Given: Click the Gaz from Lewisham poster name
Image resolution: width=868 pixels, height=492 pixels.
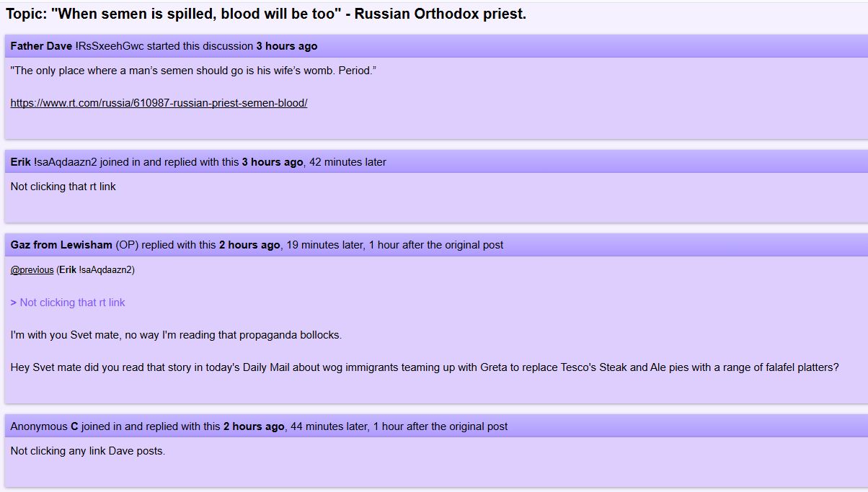Looking at the screenshot, I should 61,245.
